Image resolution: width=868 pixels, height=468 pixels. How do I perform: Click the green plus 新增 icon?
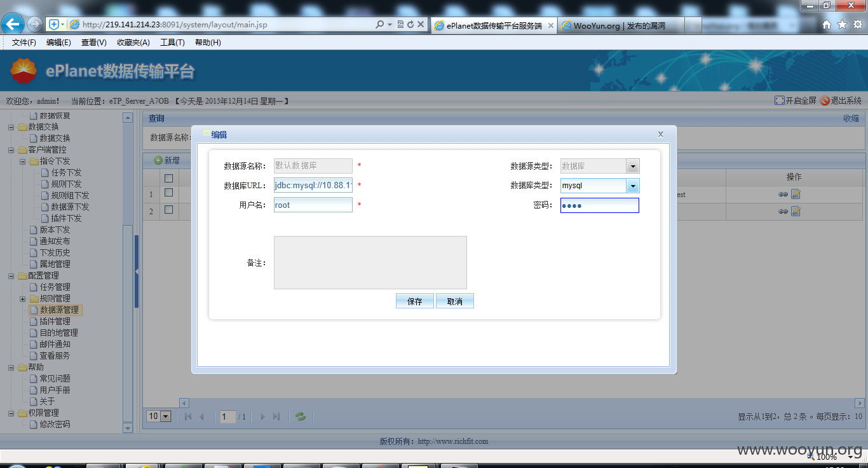158,160
